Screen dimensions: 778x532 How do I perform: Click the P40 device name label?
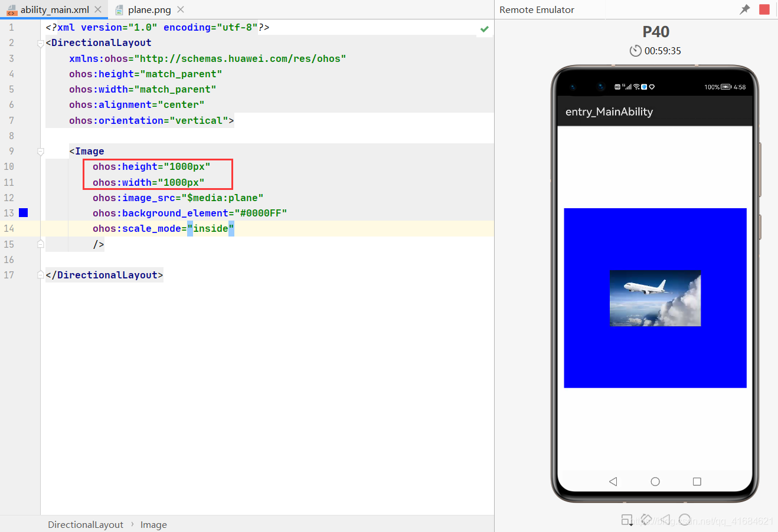pyautogui.click(x=656, y=32)
